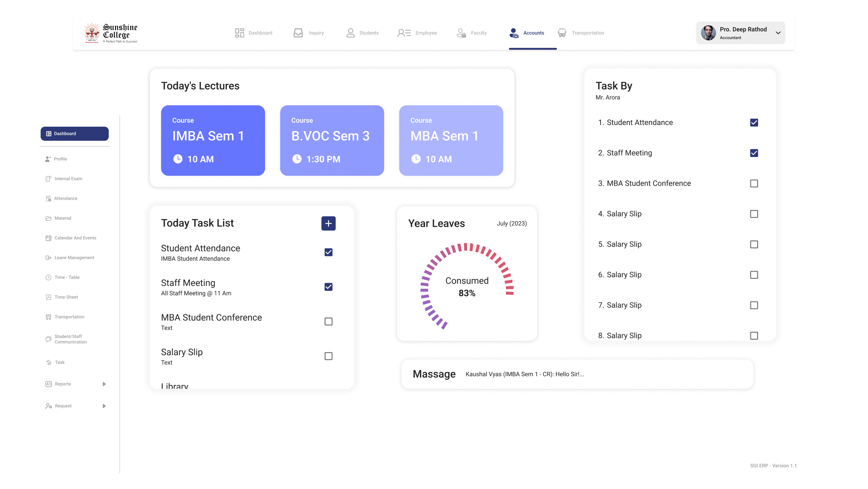This screenshot has height=489, width=868.
Task: Uncheck Staff Meeting in Today Task List
Action: (x=328, y=287)
